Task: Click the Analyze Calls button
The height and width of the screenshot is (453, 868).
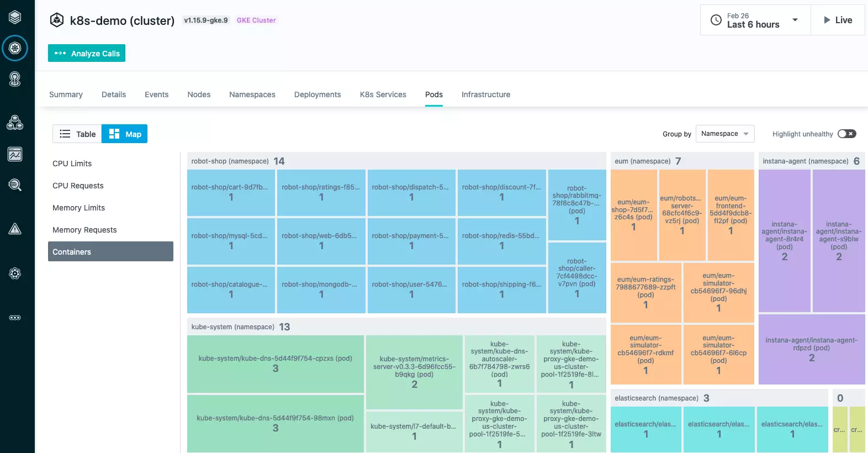Action: (87, 53)
